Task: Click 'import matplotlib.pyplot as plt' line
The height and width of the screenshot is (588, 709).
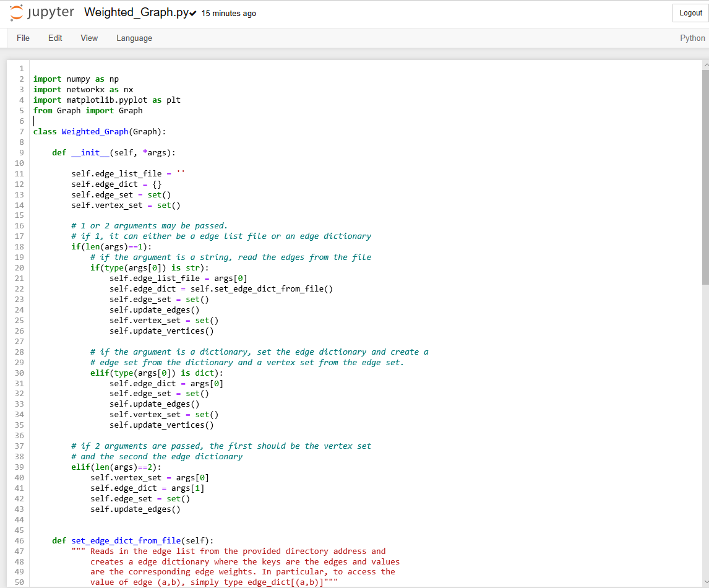Action: tap(106, 100)
